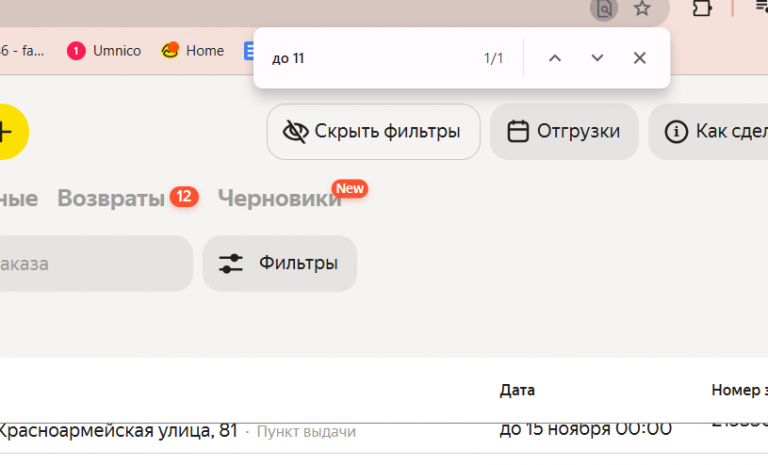Click the info button 'Как сдел...'
Viewport: 768px width, 465px height.
click(708, 131)
